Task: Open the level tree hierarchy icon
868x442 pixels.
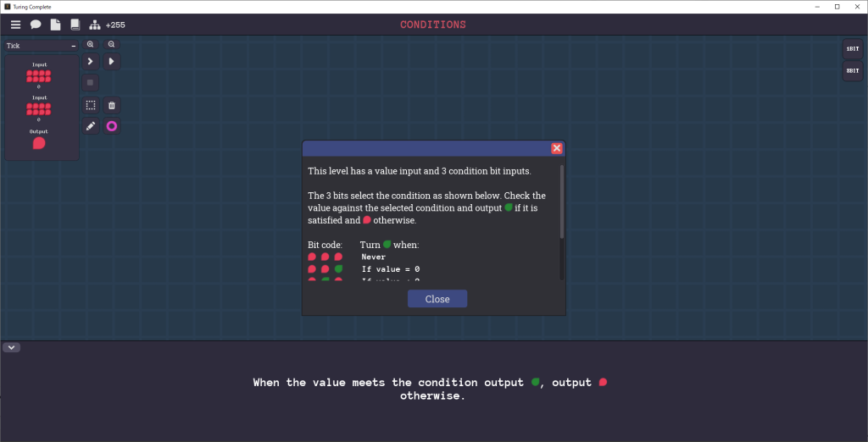Action: point(94,25)
